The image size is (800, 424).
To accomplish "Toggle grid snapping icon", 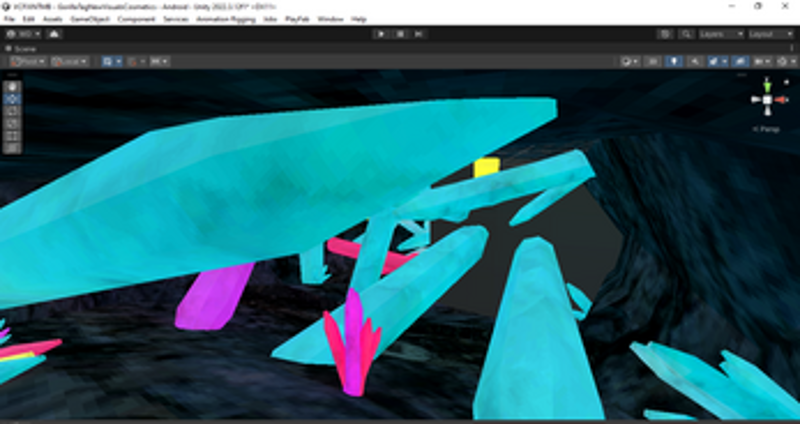I will tap(133, 62).
